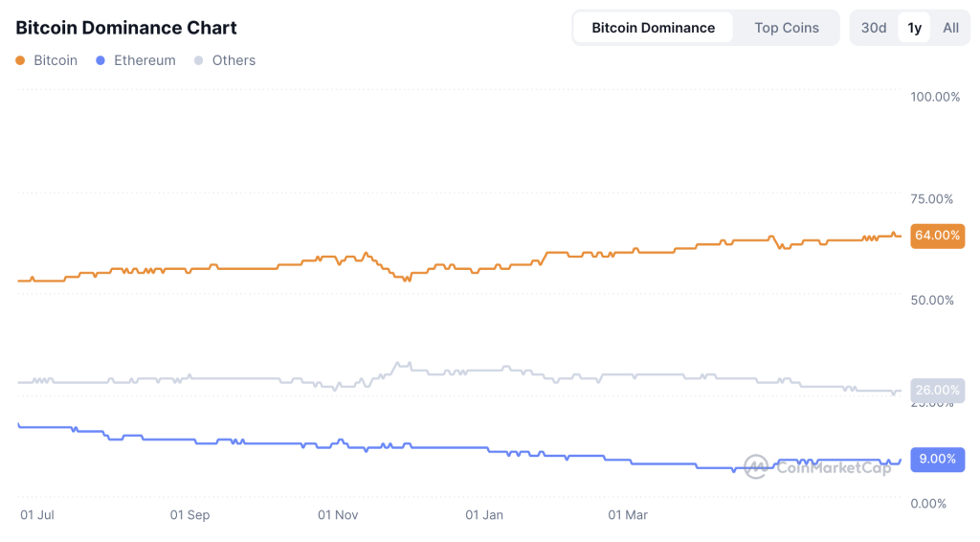
Task: Click the orange Bitcoin legend dot
Action: 21,60
